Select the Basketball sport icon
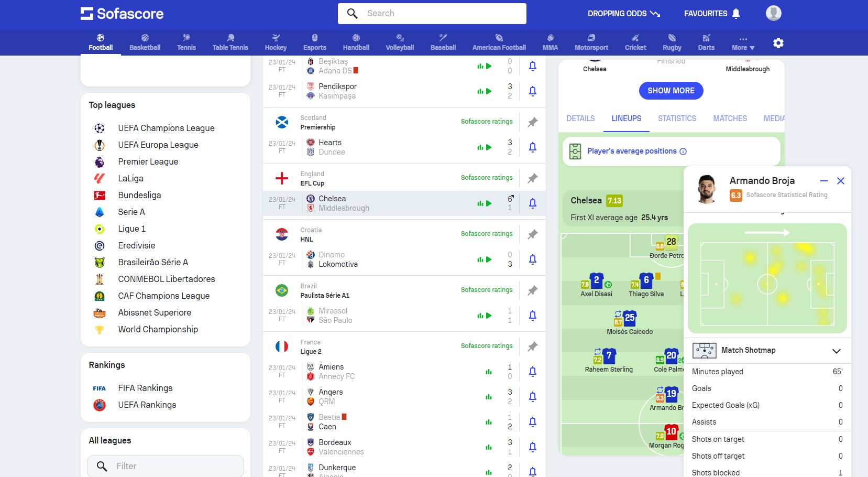Viewport: 868px width, 477px height. click(x=145, y=42)
